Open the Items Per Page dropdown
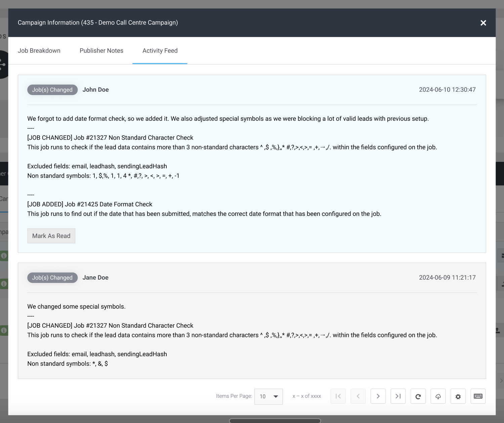Viewport: 504px width, 423px height. (269, 396)
